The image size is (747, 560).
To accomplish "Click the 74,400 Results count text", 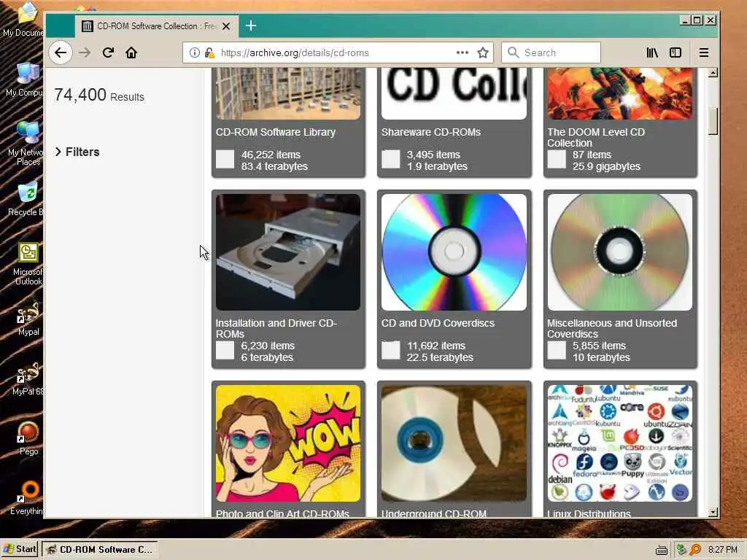I will click(99, 96).
